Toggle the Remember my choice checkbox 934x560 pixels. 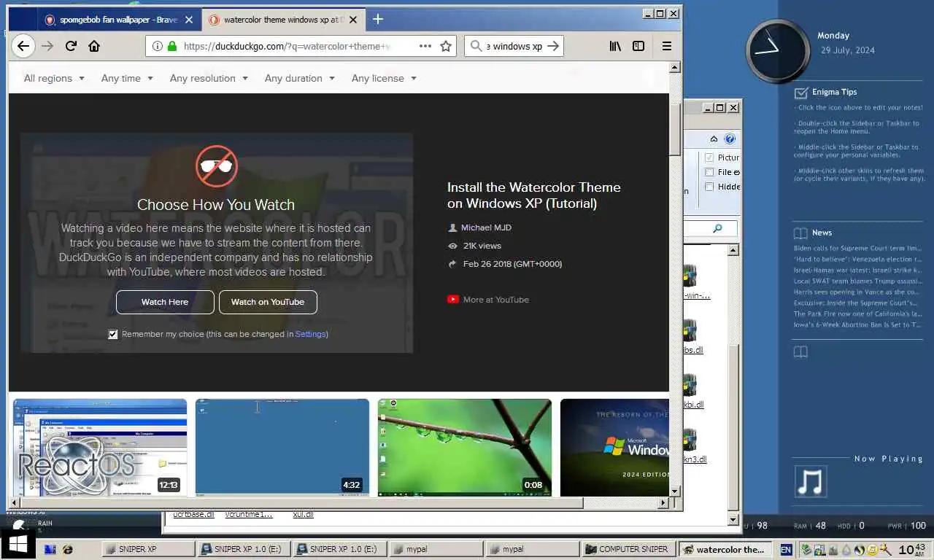(x=113, y=334)
